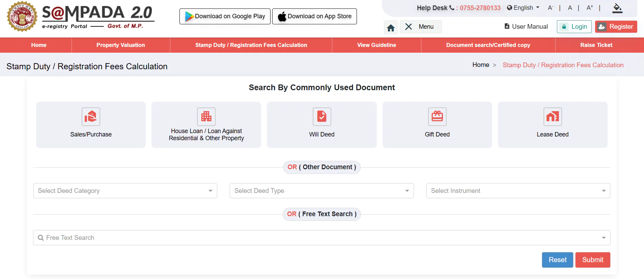Viewport: 644px width, 279px height.
Task: Click the red Submit button
Action: (x=593, y=260)
